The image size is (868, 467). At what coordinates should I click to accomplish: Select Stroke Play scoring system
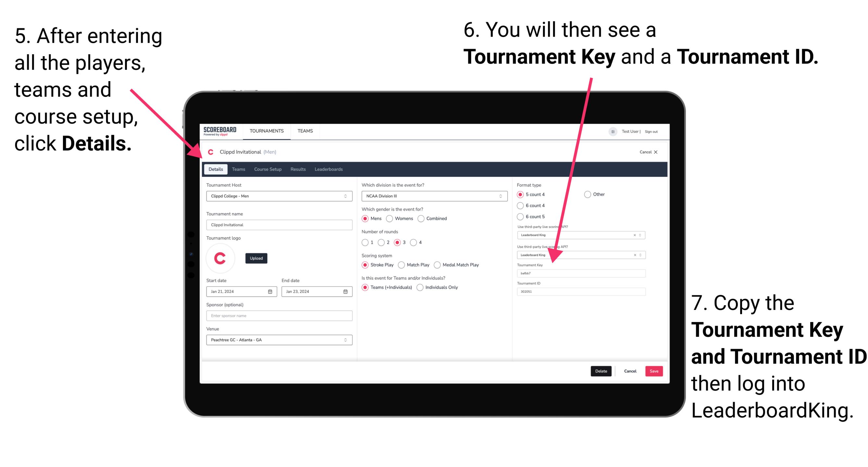[366, 264]
